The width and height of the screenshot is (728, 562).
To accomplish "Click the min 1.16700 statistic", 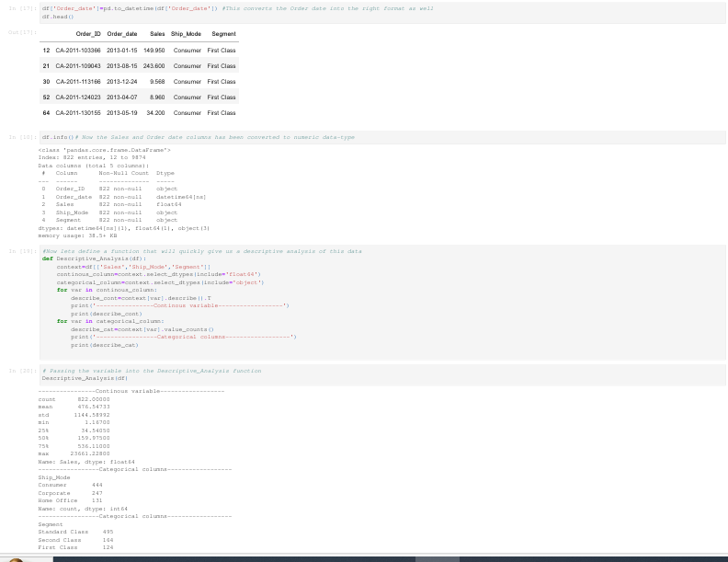I will 74,423.
